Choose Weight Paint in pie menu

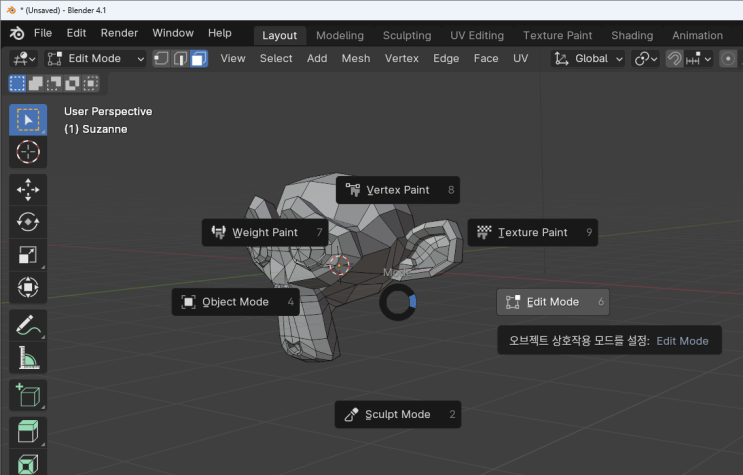265,232
